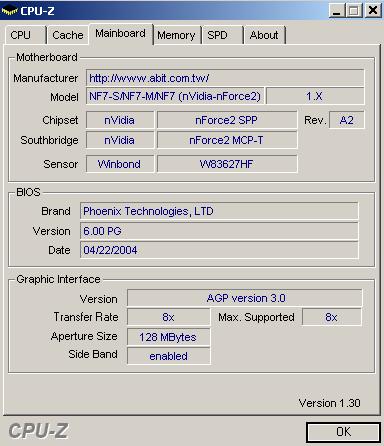Click the nForce2 MCP-T southbridge value
This screenshot has width=384, height=446.
pyautogui.click(x=227, y=140)
